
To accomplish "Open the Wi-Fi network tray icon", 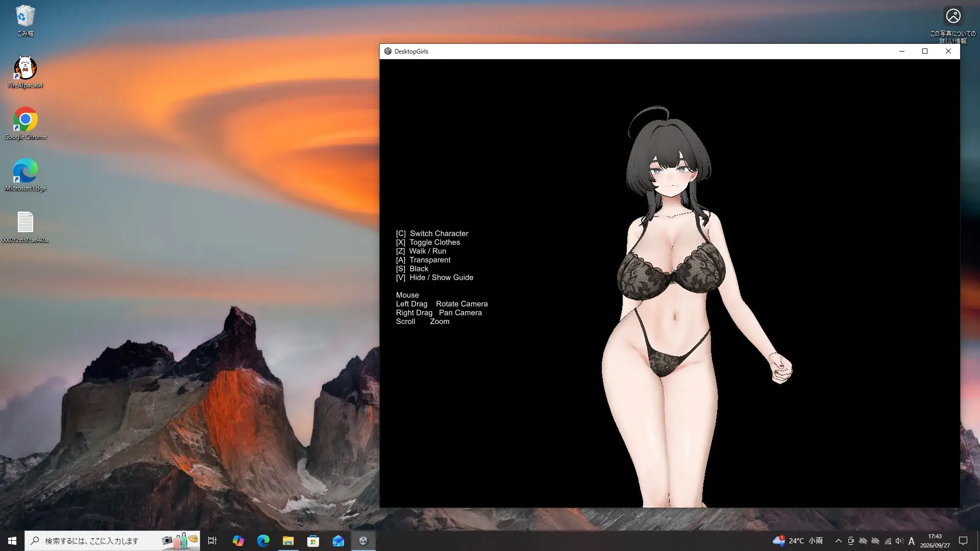I will click(888, 541).
